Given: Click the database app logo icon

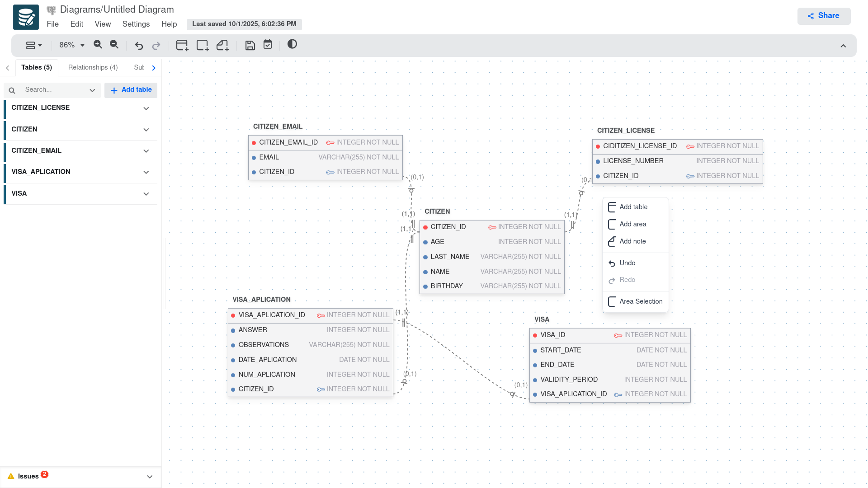Looking at the screenshot, I should [x=26, y=17].
